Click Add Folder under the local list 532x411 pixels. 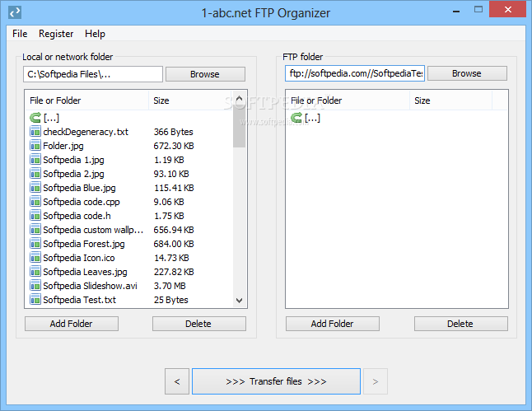72,324
